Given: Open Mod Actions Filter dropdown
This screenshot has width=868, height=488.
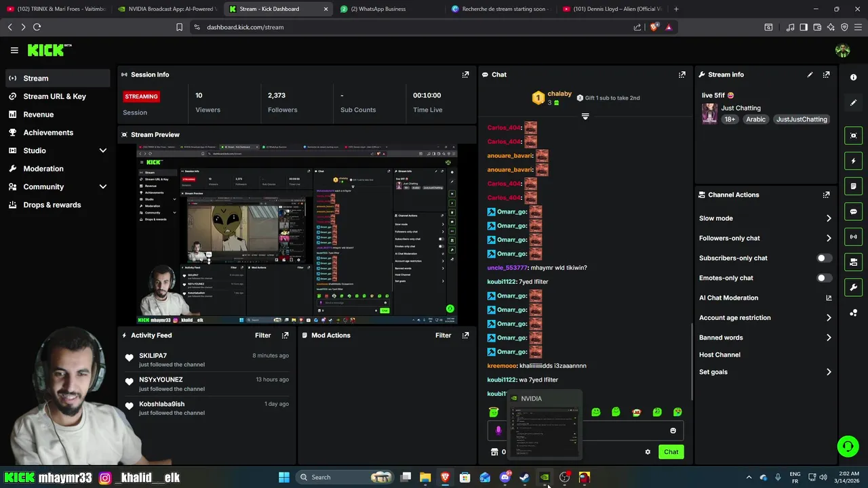Looking at the screenshot, I should 443,335.
